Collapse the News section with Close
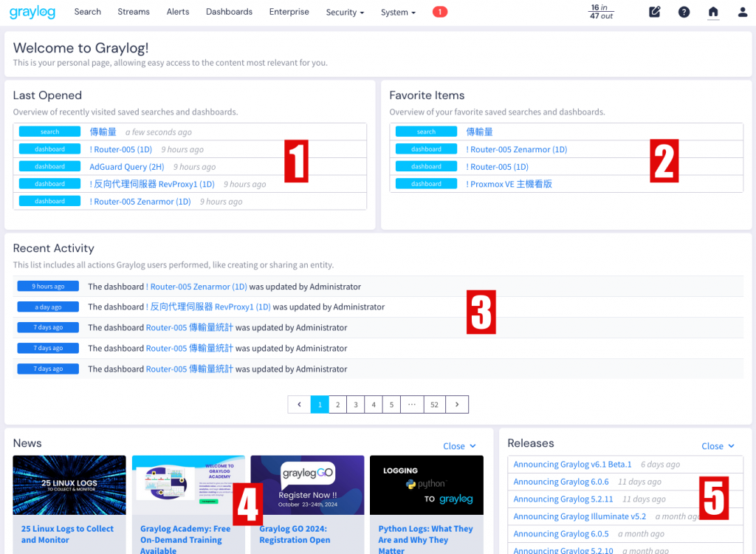756x554 pixels. [x=459, y=446]
